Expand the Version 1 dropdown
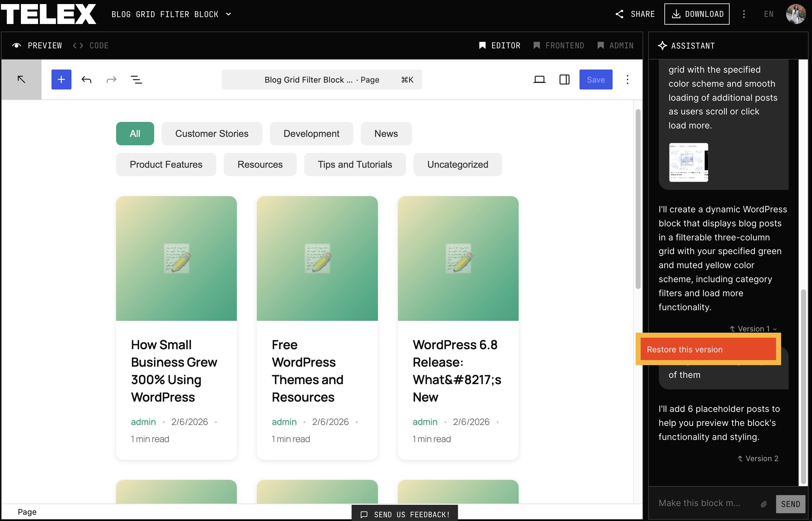The height and width of the screenshot is (521, 812). 753,329
